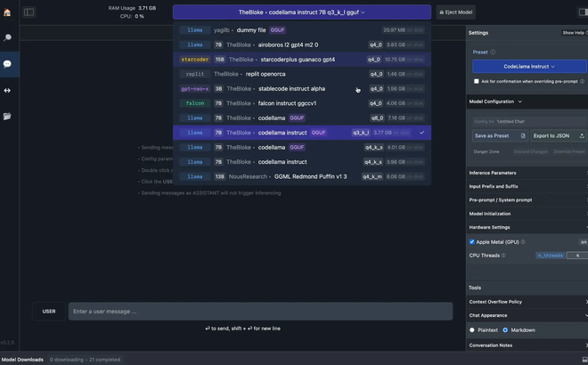Select airoboros l2 gpt4 m2 0 model
Image resolution: width=588 pixels, height=365 pixels.
[x=302, y=45]
